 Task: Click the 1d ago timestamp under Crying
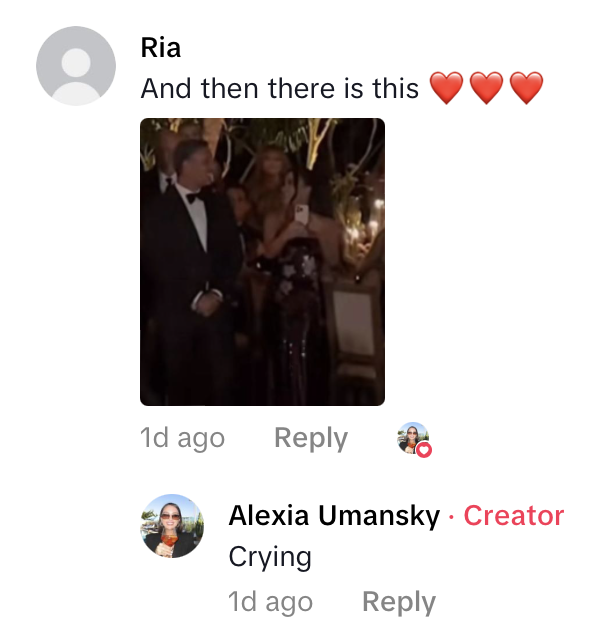[270, 602]
